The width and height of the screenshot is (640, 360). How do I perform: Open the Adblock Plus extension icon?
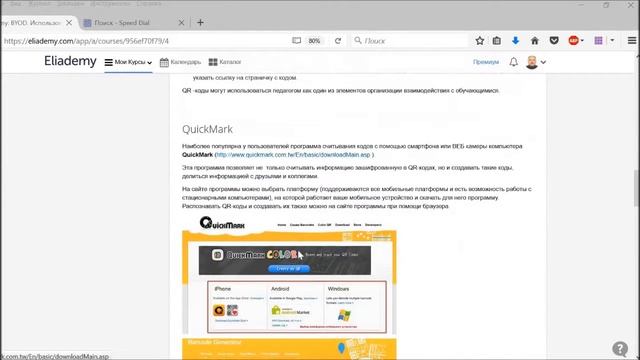point(573,40)
